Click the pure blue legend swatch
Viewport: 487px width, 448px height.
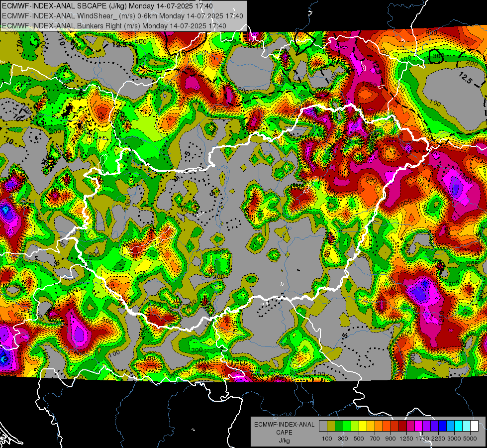click(x=443, y=426)
